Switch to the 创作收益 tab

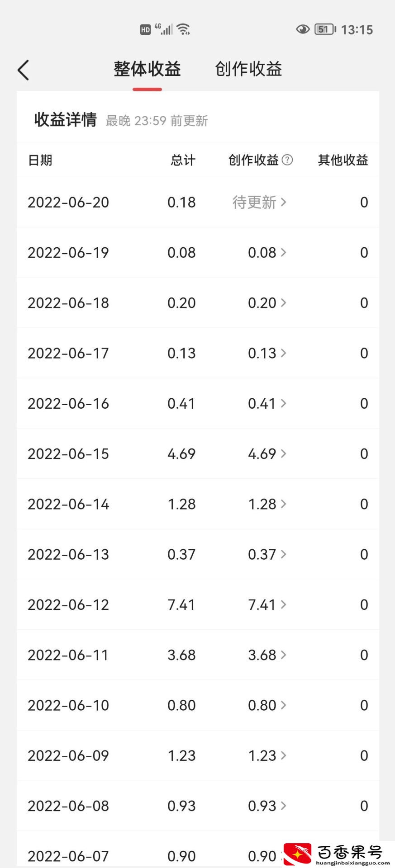pos(248,69)
